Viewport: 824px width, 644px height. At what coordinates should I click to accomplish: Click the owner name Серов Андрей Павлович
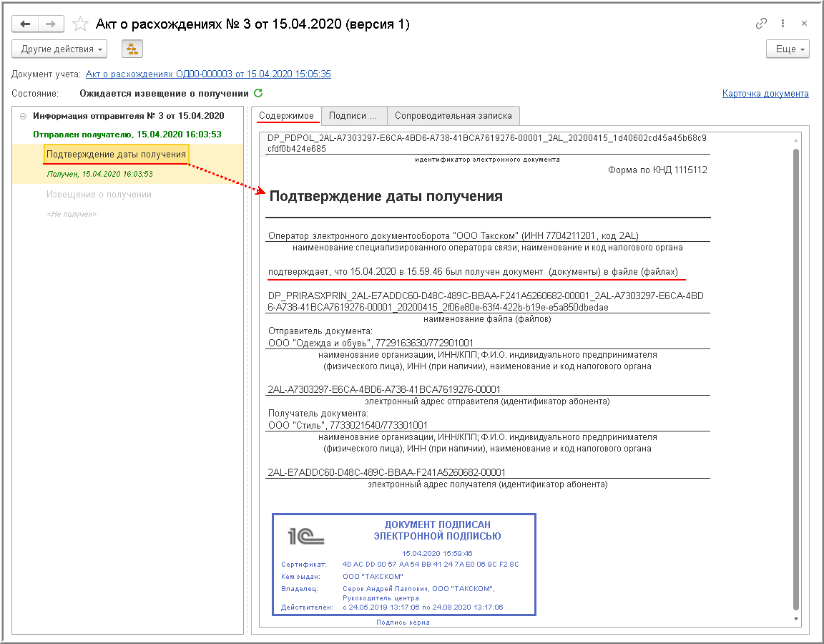coord(386,589)
